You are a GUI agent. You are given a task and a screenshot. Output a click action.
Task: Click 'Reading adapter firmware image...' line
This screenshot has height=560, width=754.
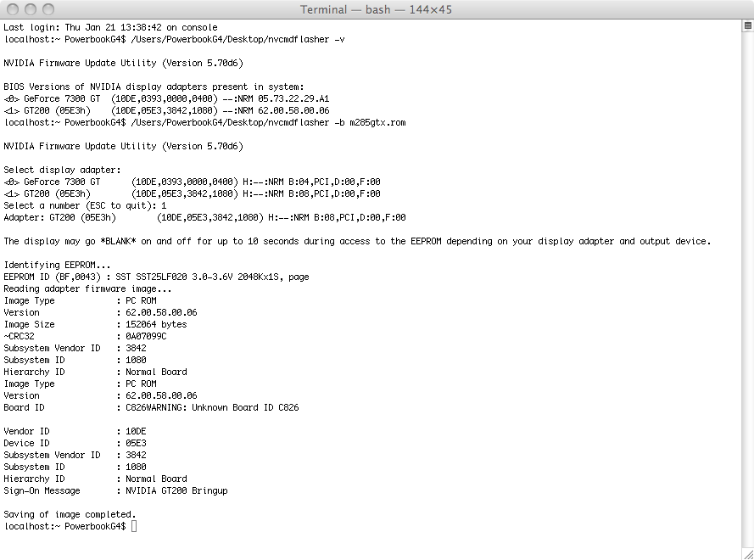[87, 289]
